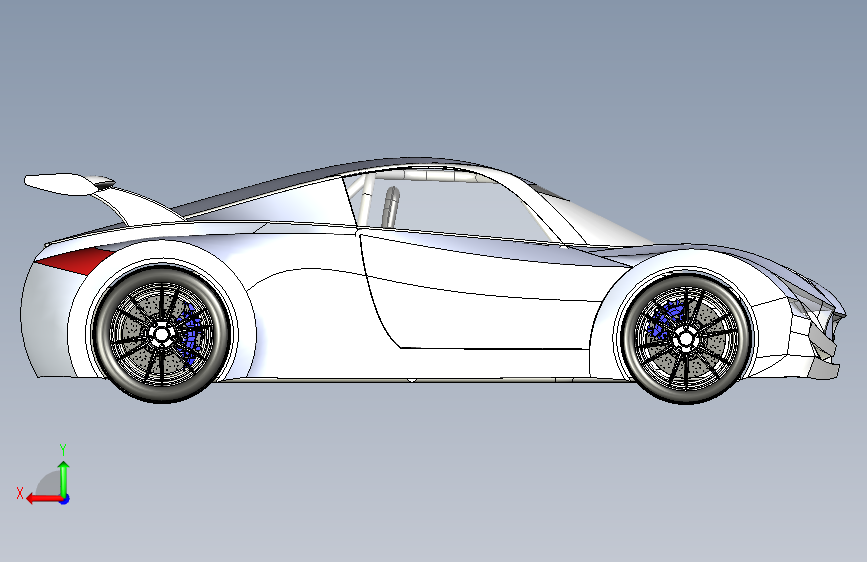Image resolution: width=867 pixels, height=562 pixels.
Task: Select the seat headrest inside the cabin
Action: 390,207
